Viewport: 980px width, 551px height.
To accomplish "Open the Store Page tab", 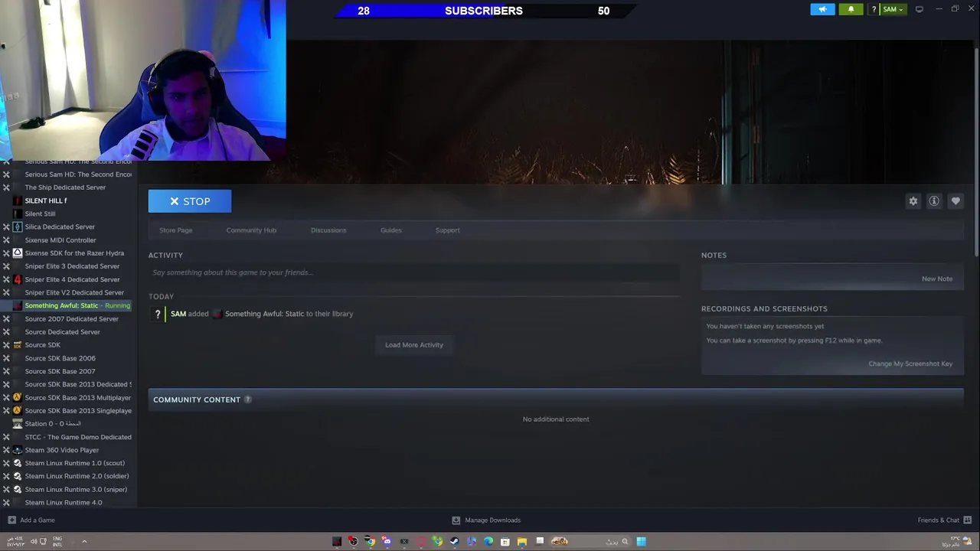I will [x=175, y=230].
